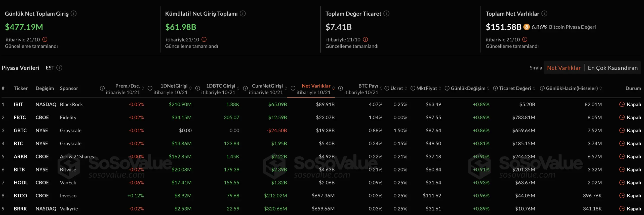
Task: Open info icon beside Kümülatif Net Giriş Toplamı
Action: coord(243,14)
